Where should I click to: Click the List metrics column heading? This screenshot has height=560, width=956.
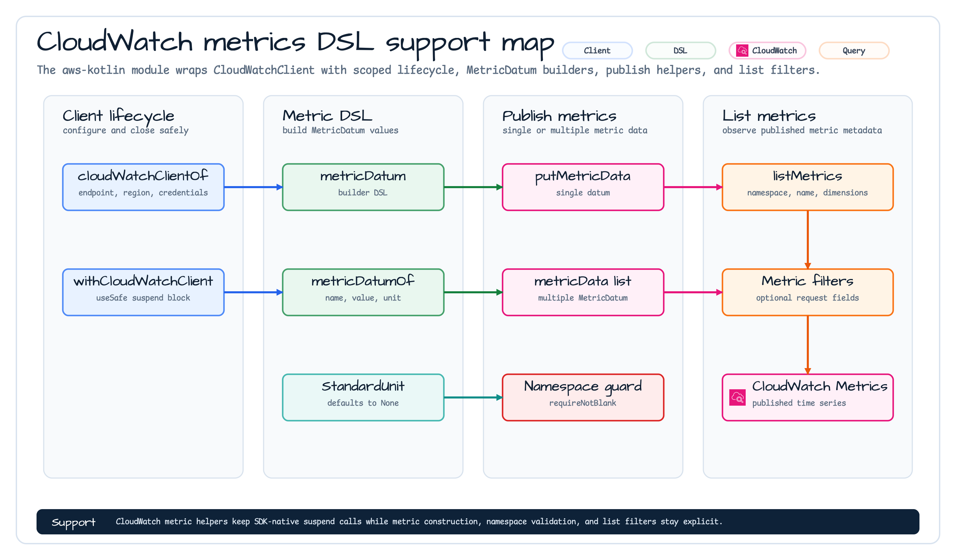769,116
